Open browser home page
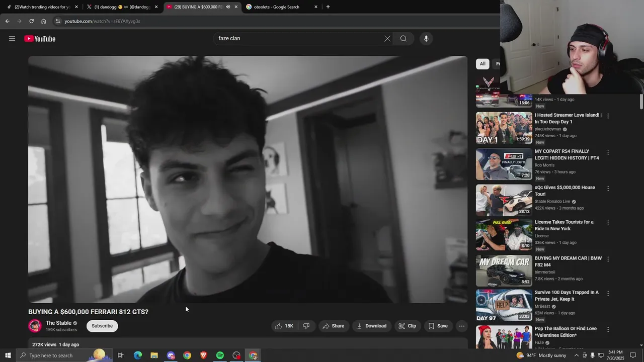This screenshot has width=644, height=362. point(44,21)
